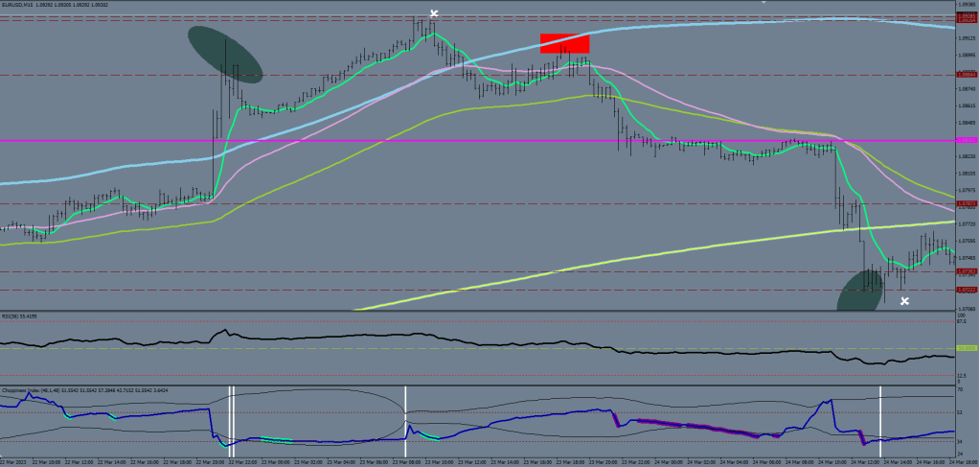
Task: Click the 1.07222 red price level tag
Action: 967,290
